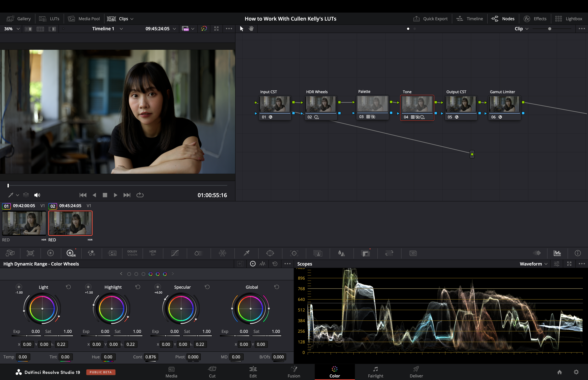Image resolution: width=588 pixels, height=380 pixels.
Task: Adjust the Global wheel color ring
Action: [x=250, y=308]
